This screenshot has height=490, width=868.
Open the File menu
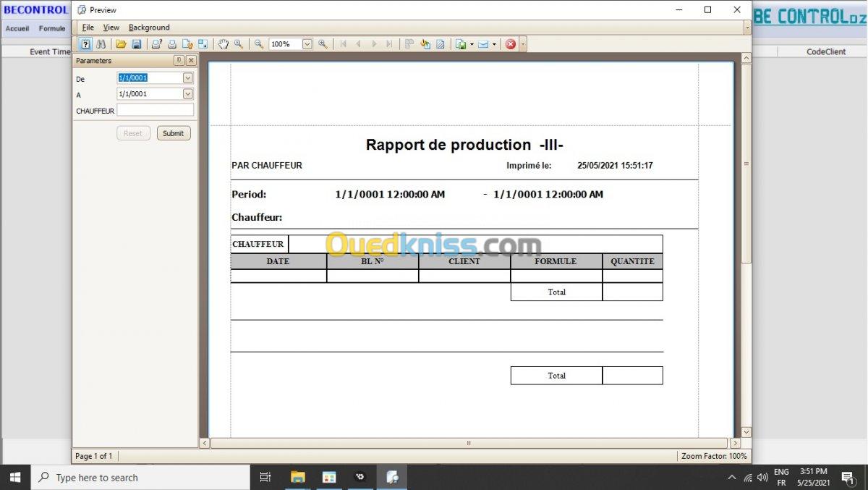[88, 28]
